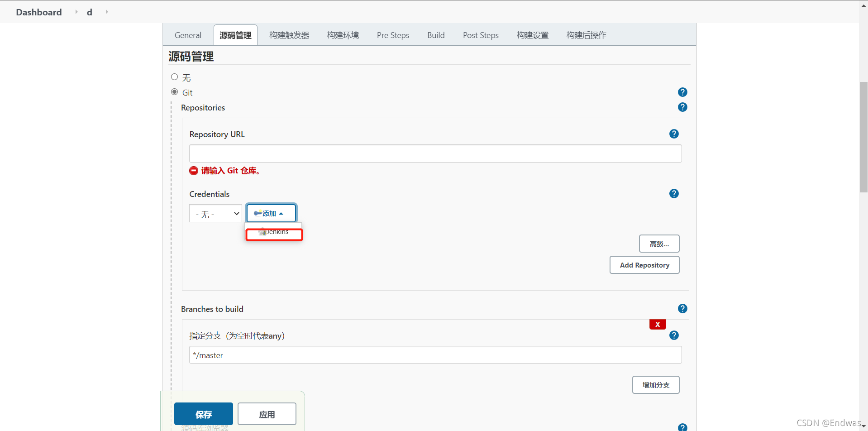Go to the 构建环境 tab
The width and height of the screenshot is (868, 431).
(343, 35)
